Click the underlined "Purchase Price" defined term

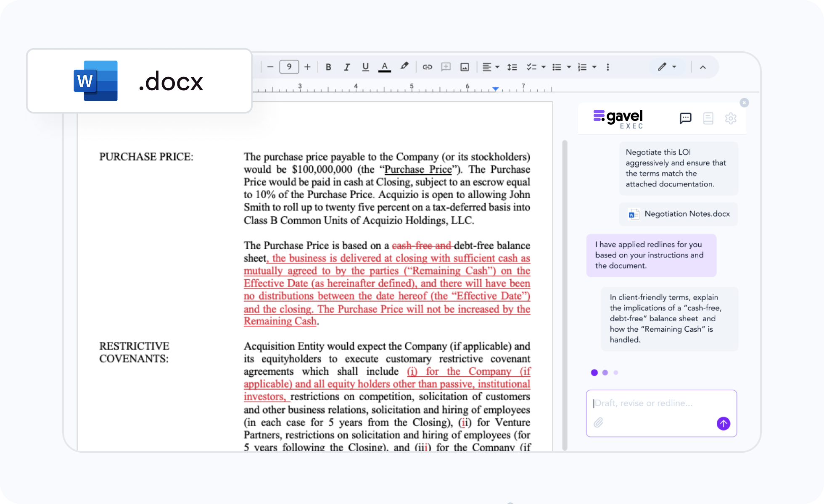point(418,170)
